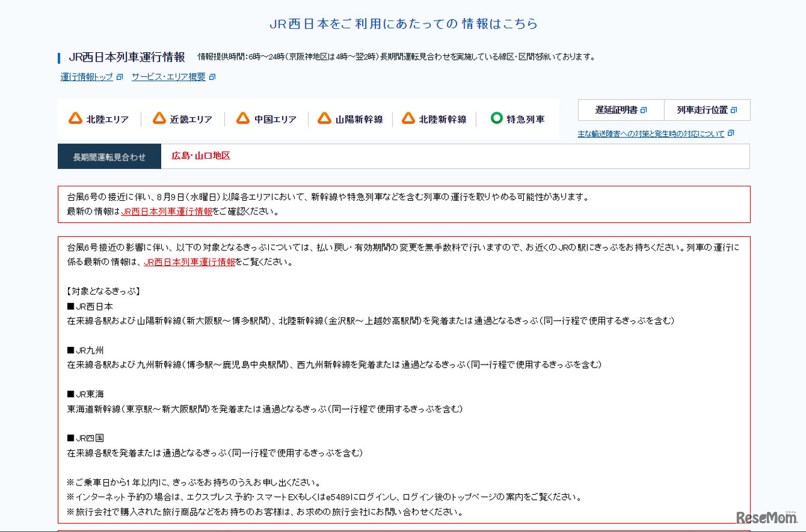Click the 北陸エリア warning triangle icon
Screen dimensions: 806x532
(x=75, y=118)
